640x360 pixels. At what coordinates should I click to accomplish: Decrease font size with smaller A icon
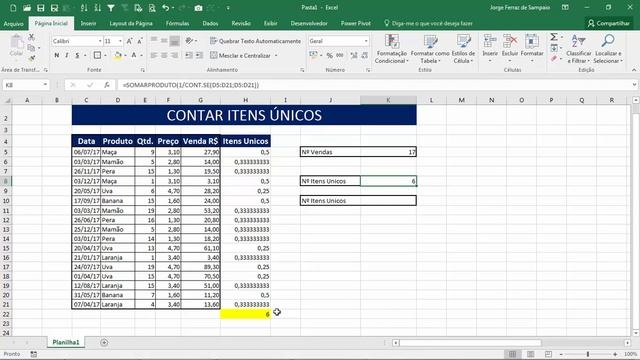(140, 41)
